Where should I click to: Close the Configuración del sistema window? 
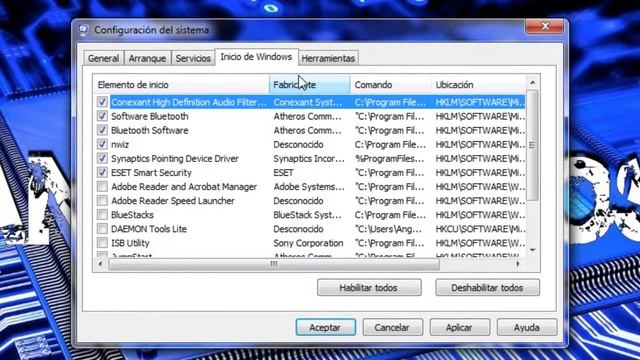[544, 27]
